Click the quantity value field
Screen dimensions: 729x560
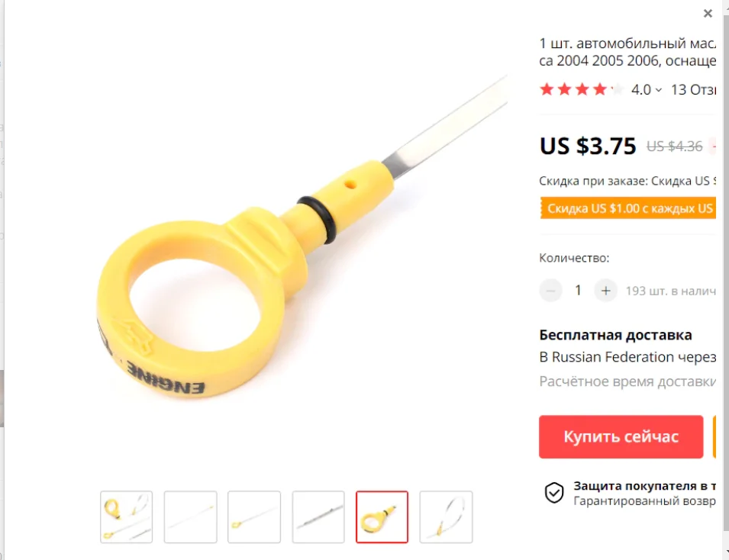578,291
